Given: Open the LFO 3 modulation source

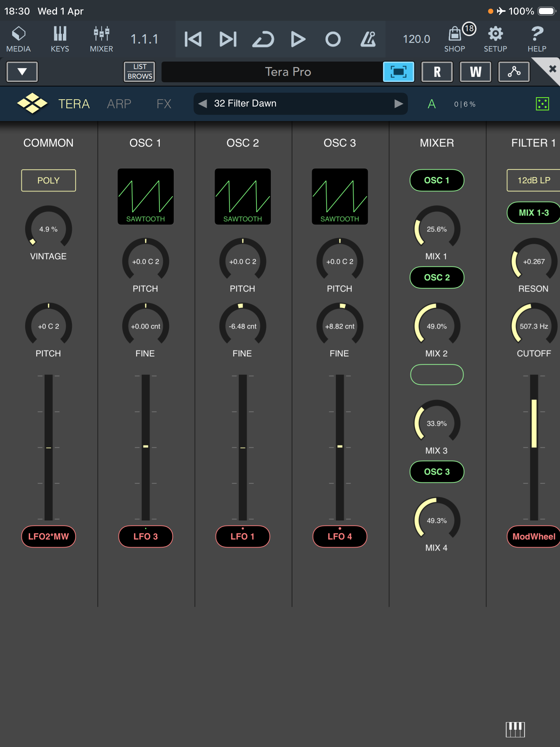Looking at the screenshot, I should (146, 536).
